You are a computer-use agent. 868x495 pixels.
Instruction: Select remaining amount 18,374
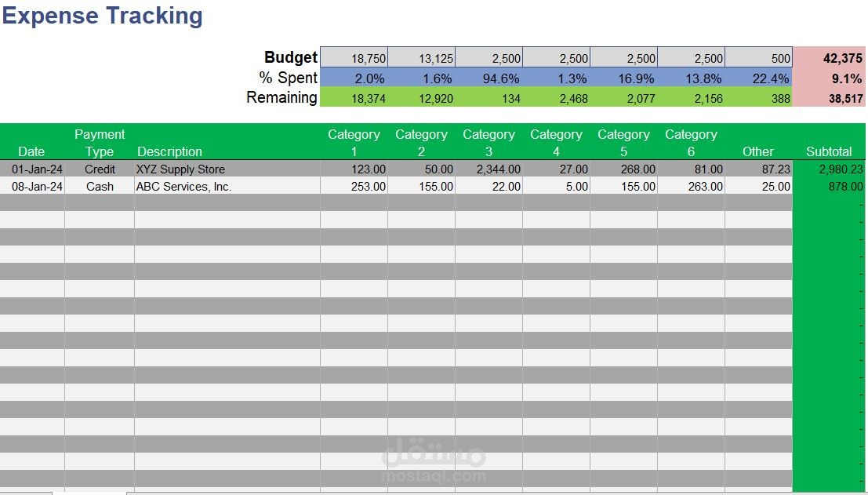click(x=354, y=97)
